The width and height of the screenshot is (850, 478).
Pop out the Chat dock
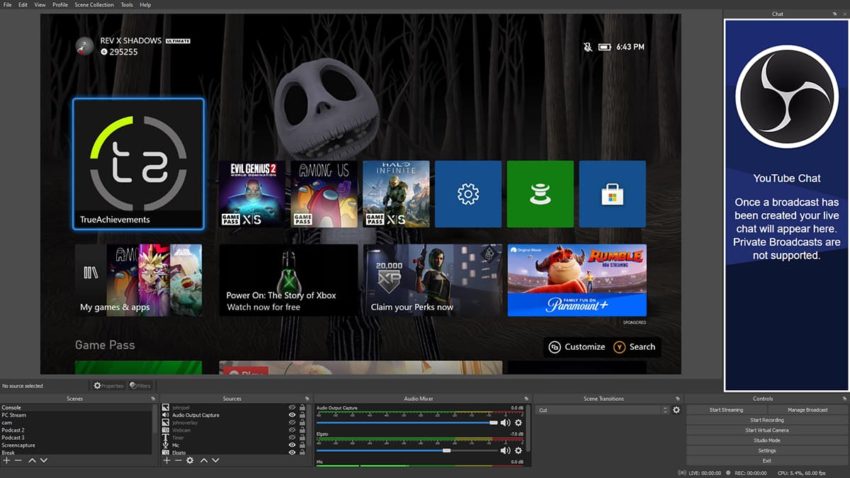coord(835,14)
